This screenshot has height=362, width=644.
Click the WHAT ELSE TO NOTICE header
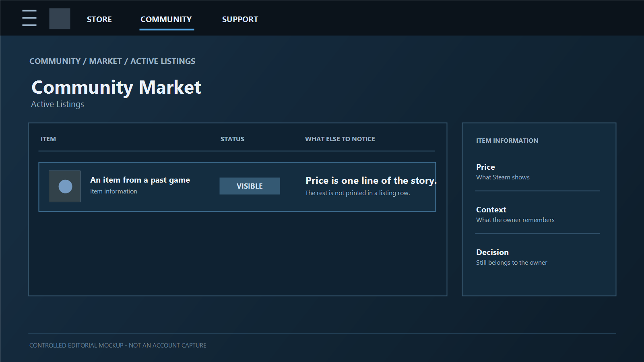tap(340, 139)
